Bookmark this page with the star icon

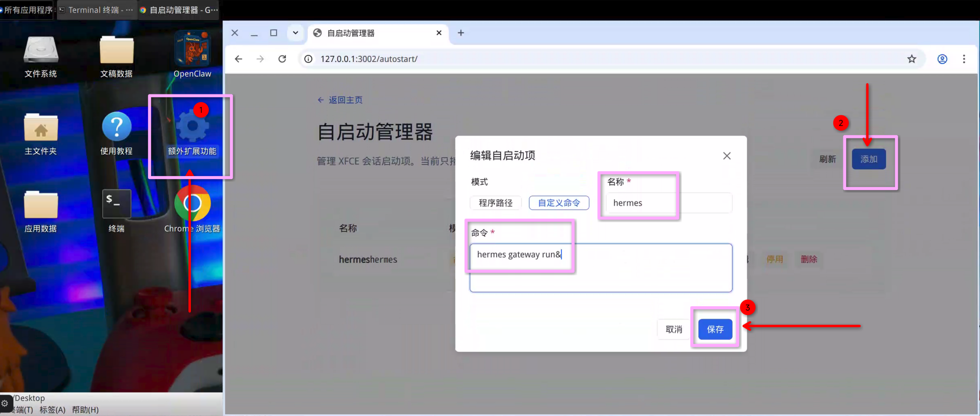coord(912,59)
